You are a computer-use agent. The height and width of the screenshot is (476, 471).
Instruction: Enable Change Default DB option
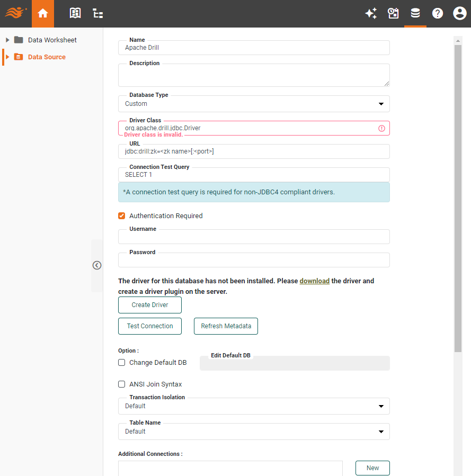(121, 362)
